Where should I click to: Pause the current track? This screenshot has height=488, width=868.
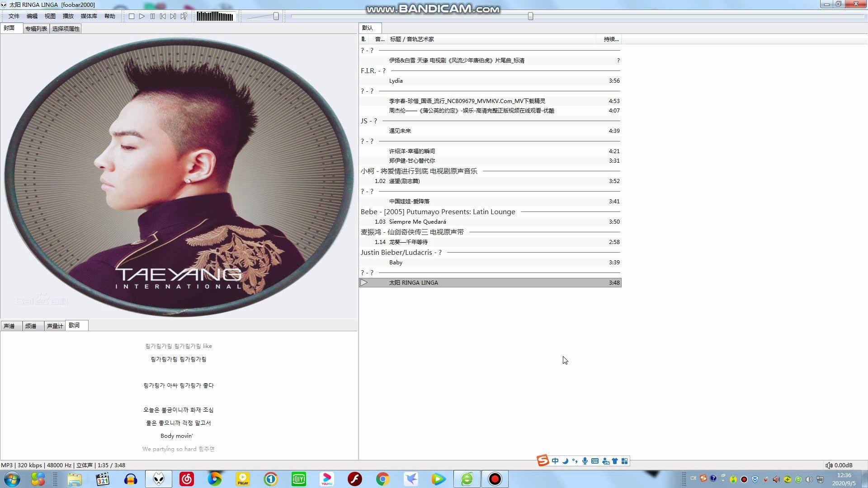[152, 16]
